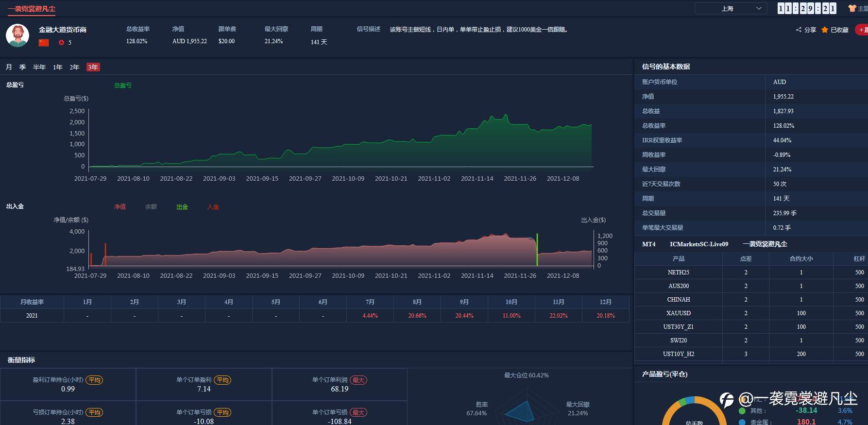Toggle the 总盈亏 chart legend
868x425 pixels.
tap(123, 85)
